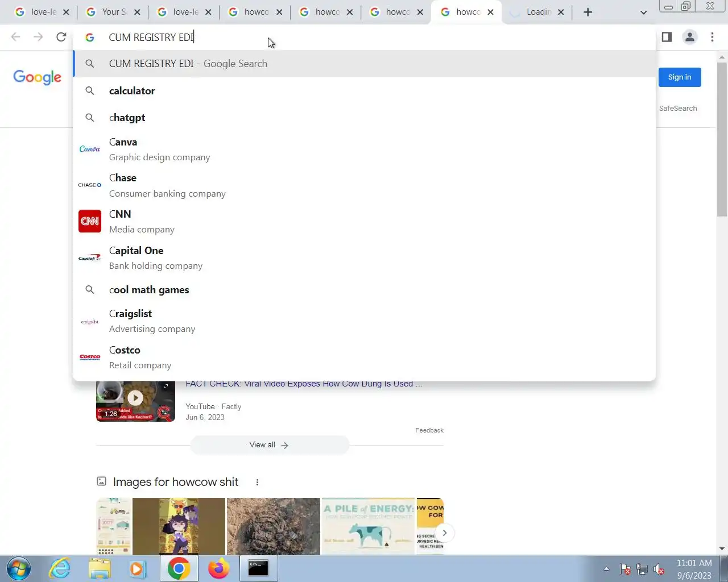Switch to the 'Your S' tab

point(106,12)
